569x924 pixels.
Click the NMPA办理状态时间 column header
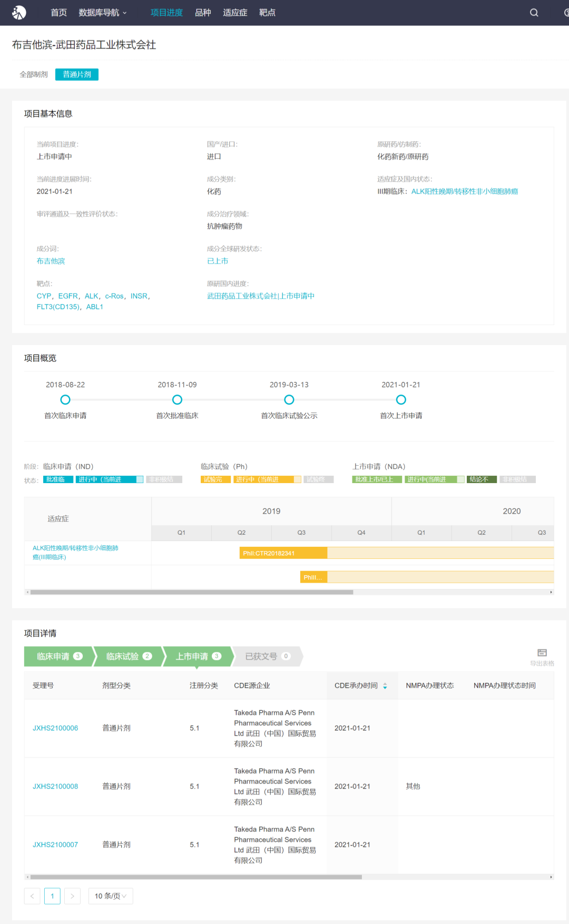505,686
